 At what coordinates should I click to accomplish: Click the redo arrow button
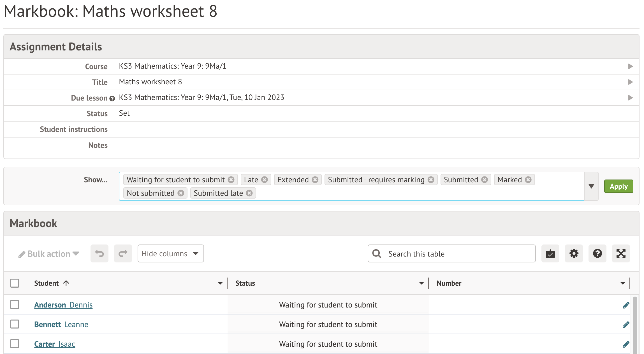(x=123, y=253)
